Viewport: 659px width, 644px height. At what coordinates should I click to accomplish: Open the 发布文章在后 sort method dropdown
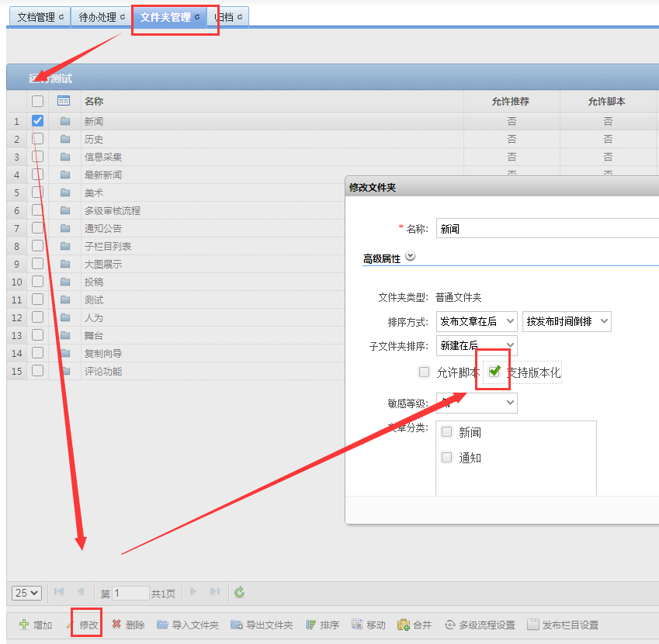(477, 321)
